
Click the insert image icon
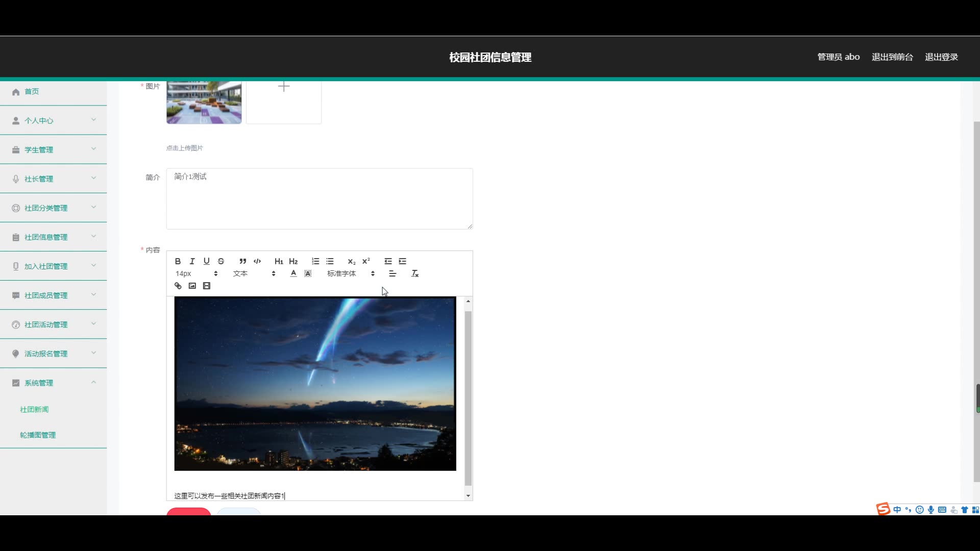point(192,286)
